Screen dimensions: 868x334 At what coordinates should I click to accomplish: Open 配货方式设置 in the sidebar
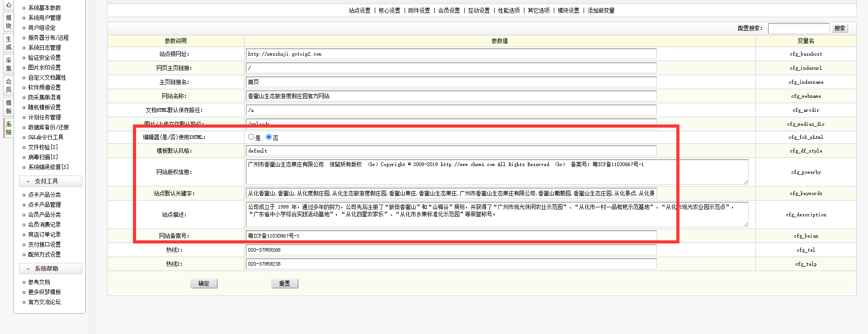[44, 254]
